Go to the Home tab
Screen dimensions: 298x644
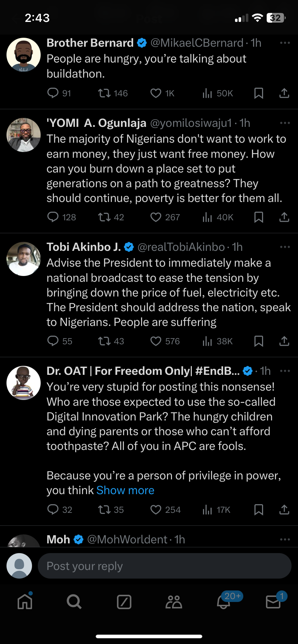[25, 602]
